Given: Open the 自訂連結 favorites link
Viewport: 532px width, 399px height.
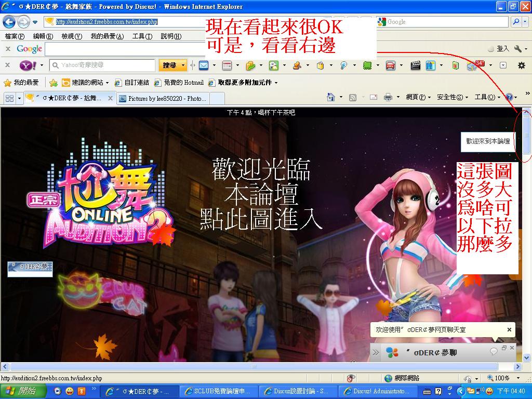Looking at the screenshot, I should (131, 83).
